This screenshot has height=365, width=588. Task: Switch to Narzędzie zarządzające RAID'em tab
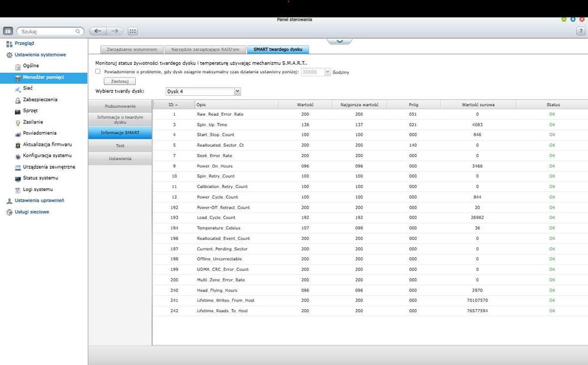[x=205, y=49]
